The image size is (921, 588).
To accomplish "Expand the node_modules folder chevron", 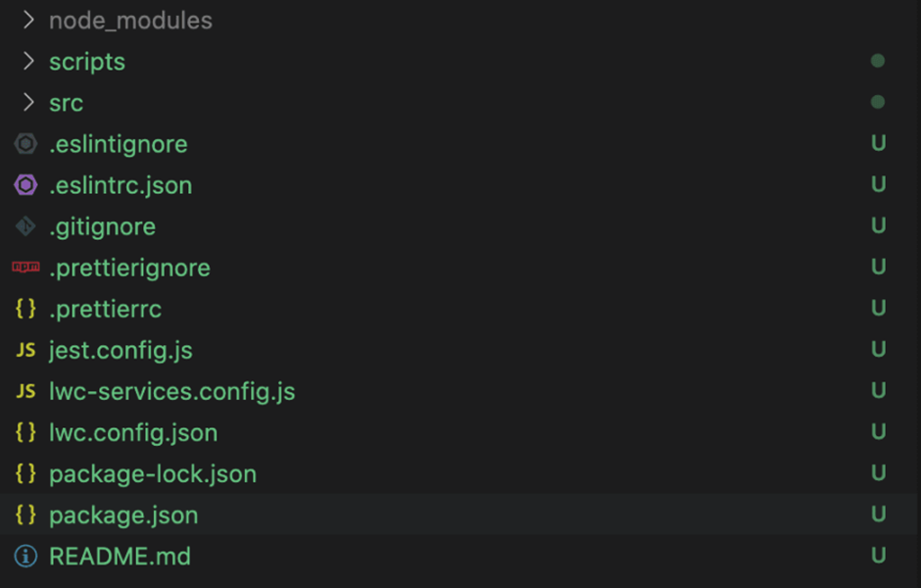I will pyautogui.click(x=28, y=20).
